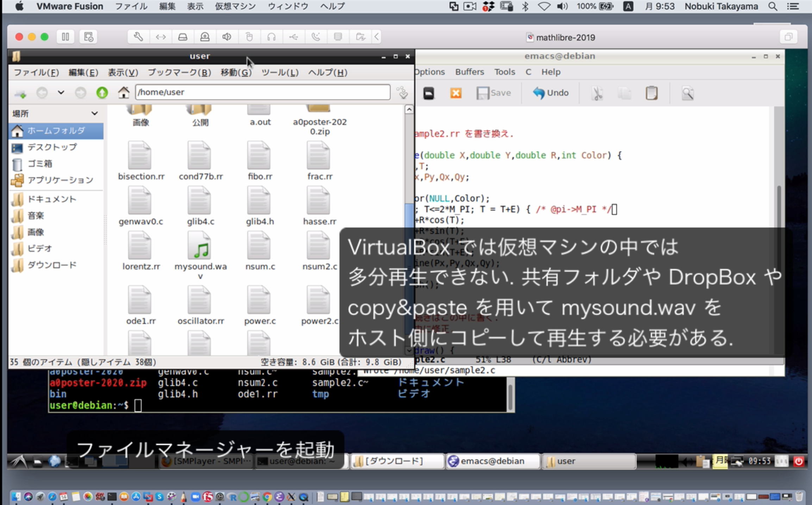Select ホームフォルダ in sidebar

coord(56,131)
